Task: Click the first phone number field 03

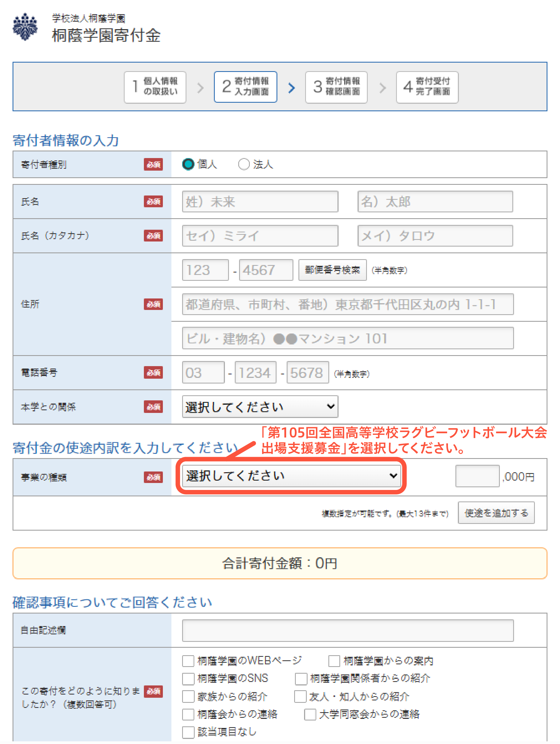Action: click(x=203, y=373)
